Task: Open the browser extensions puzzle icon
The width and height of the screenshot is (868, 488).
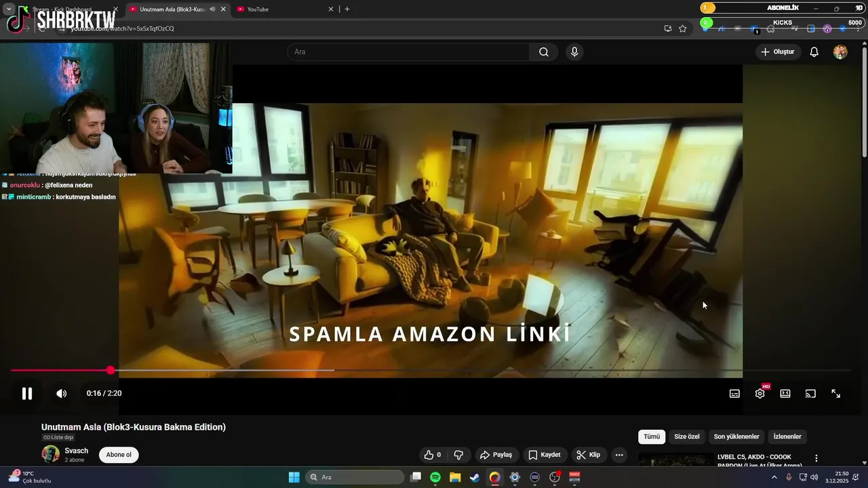Action: (x=770, y=28)
